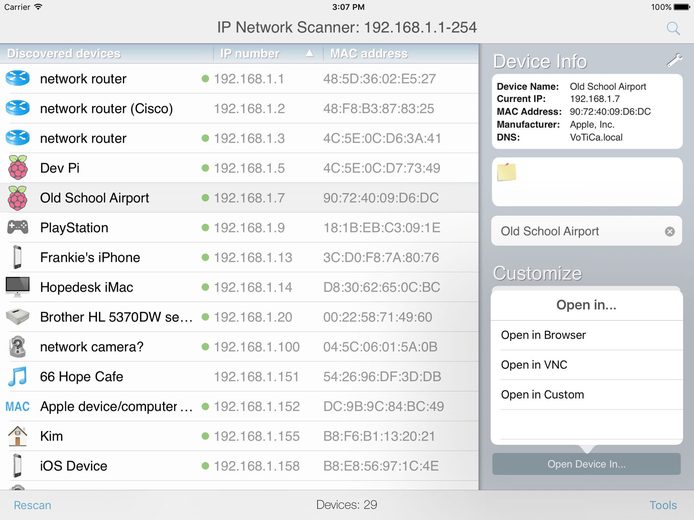Edit the Old School Airport name field
Screen dimensions: 694x520
[x=586, y=231]
